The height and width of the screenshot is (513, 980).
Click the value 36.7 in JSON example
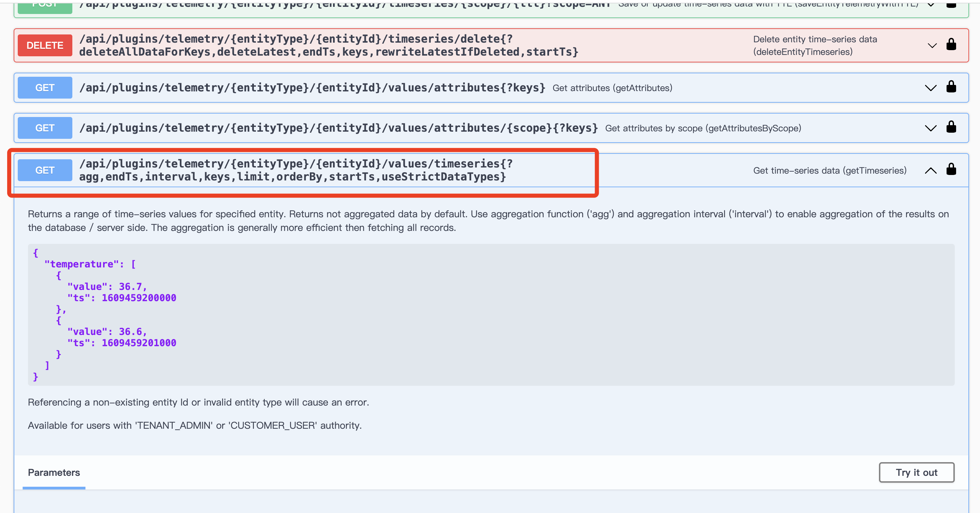click(130, 287)
